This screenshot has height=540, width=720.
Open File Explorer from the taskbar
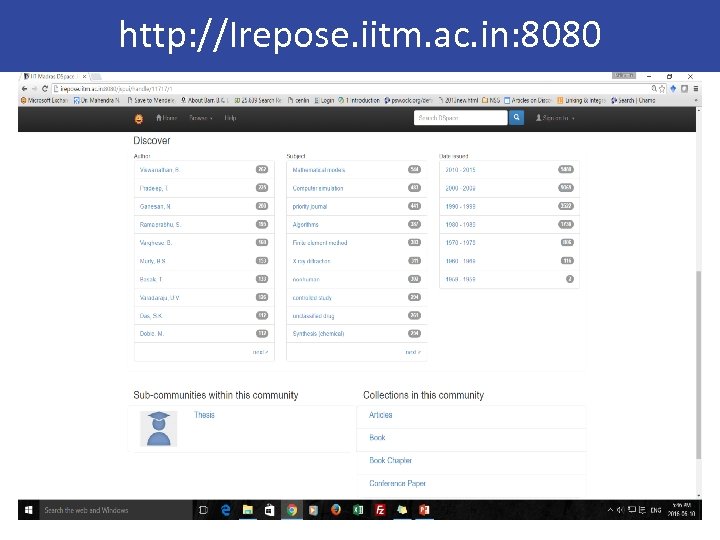tap(248, 510)
